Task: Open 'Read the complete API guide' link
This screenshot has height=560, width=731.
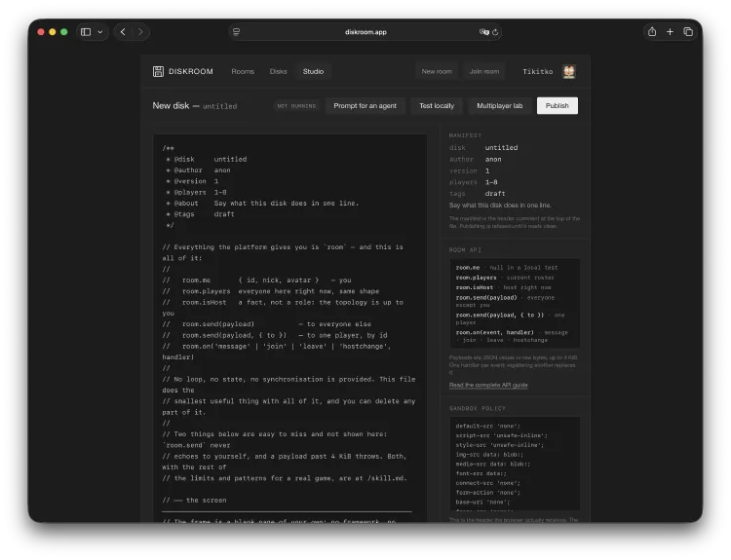Action: [x=488, y=385]
